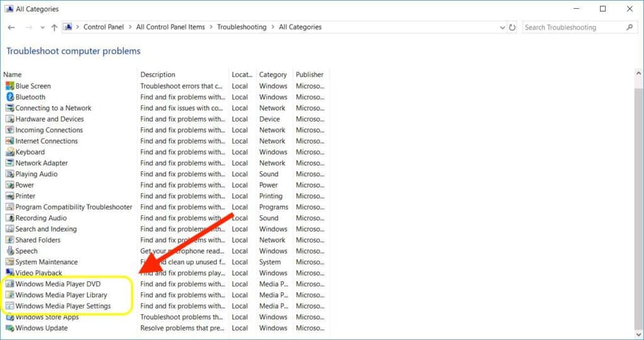
Task: Click the Printing category cell
Action: coord(270,196)
